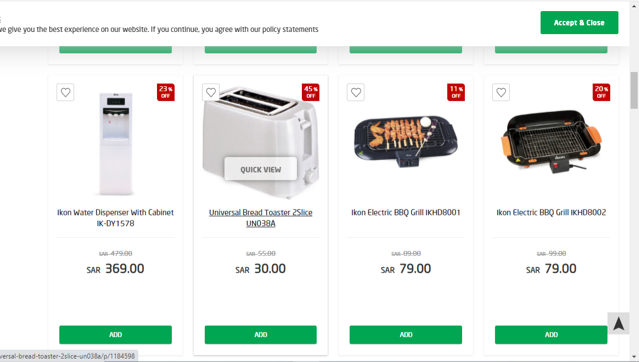
Task: Add Ikon Water Dispenser to wishlist heart
Action: (x=65, y=93)
